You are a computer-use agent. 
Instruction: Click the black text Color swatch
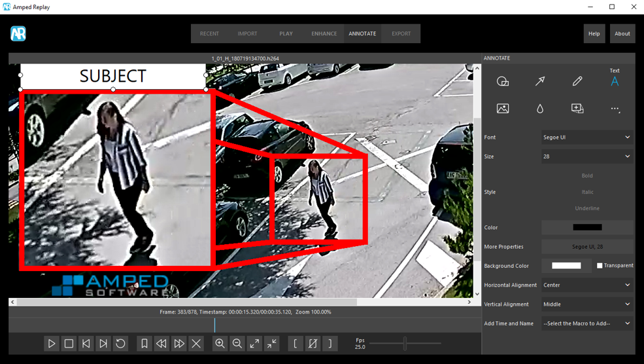pos(587,228)
